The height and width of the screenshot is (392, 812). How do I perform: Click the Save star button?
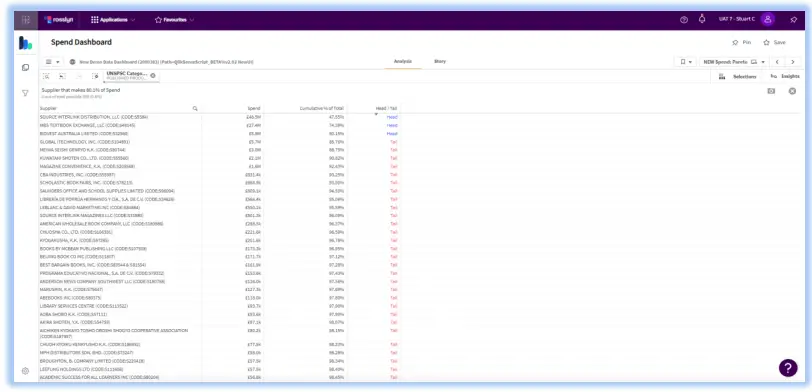pyautogui.click(x=774, y=42)
